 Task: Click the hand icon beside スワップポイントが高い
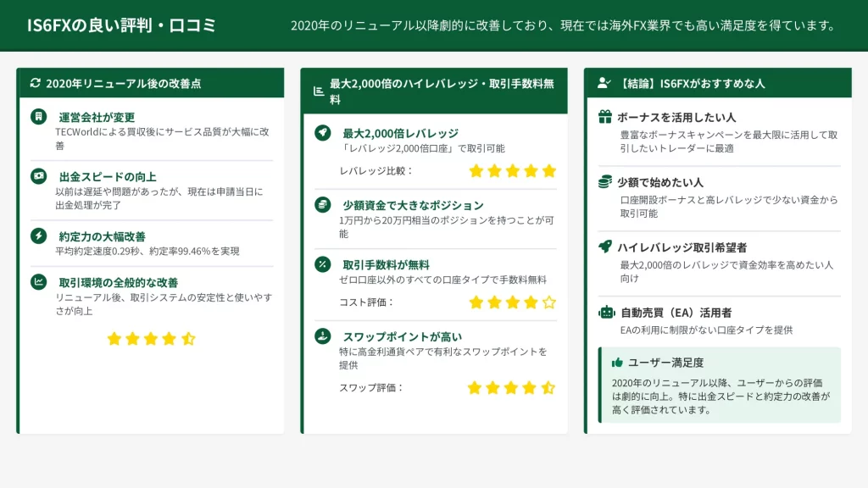322,335
